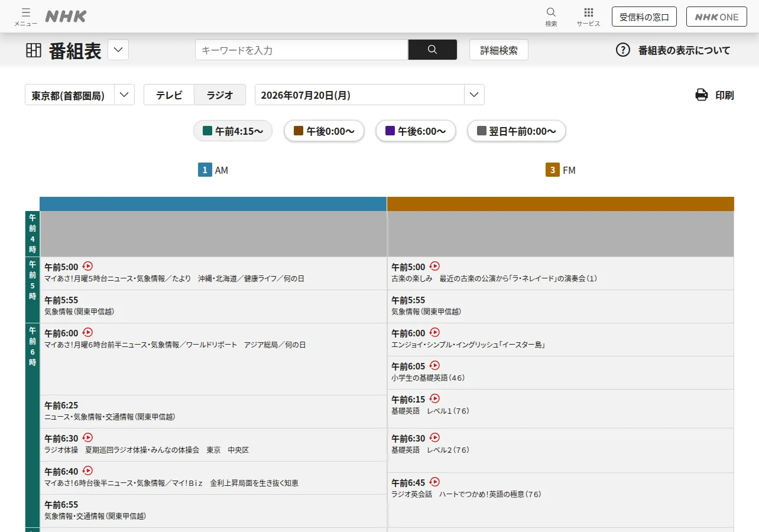Image resolution: width=759 pixels, height=532 pixels.
Task: Submit search with the black magnifier button
Action: pyautogui.click(x=433, y=50)
